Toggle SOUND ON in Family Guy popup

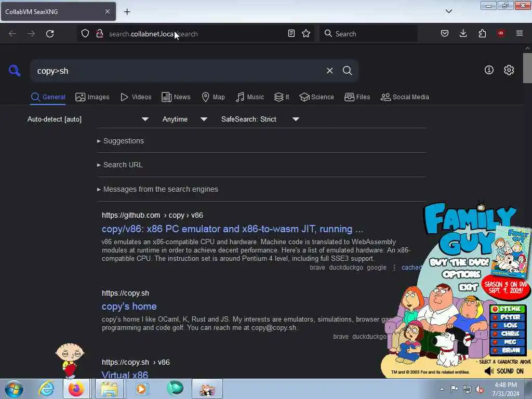(504, 371)
